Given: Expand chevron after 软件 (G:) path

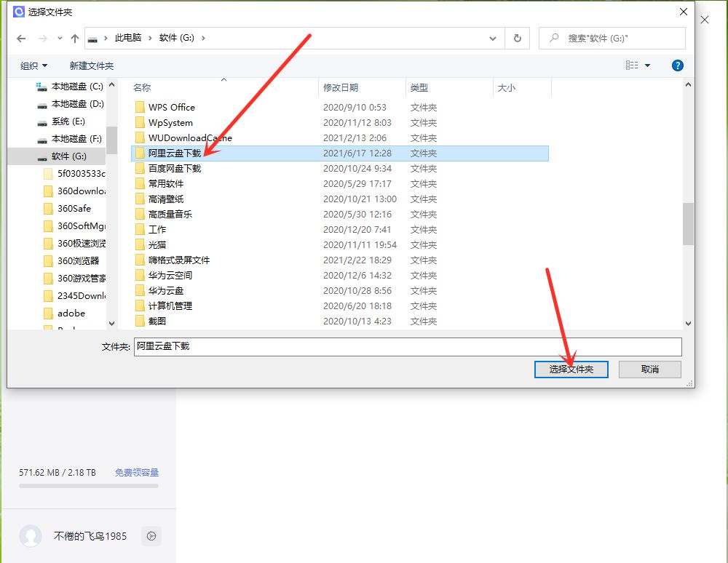Looking at the screenshot, I should click(x=203, y=38).
